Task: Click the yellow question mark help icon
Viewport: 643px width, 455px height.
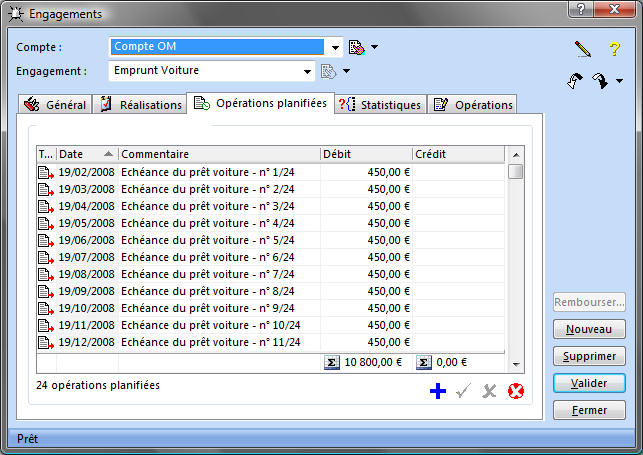Action: 615,48
